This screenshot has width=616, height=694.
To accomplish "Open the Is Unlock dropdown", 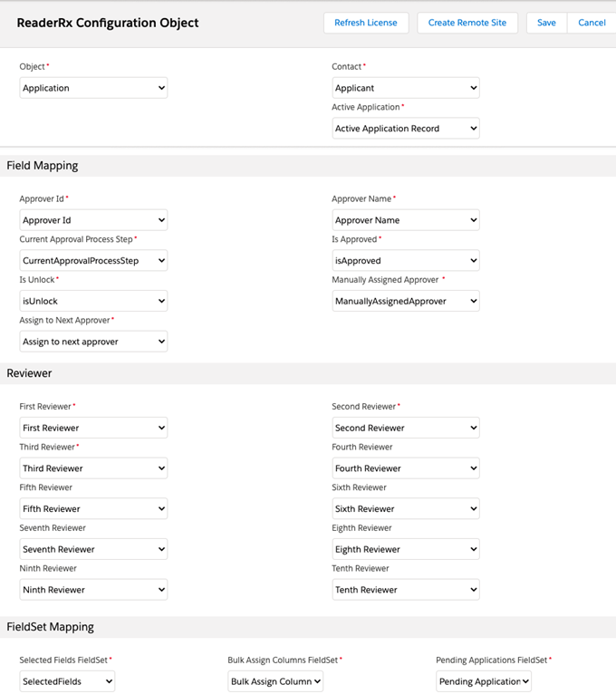I will point(93,301).
